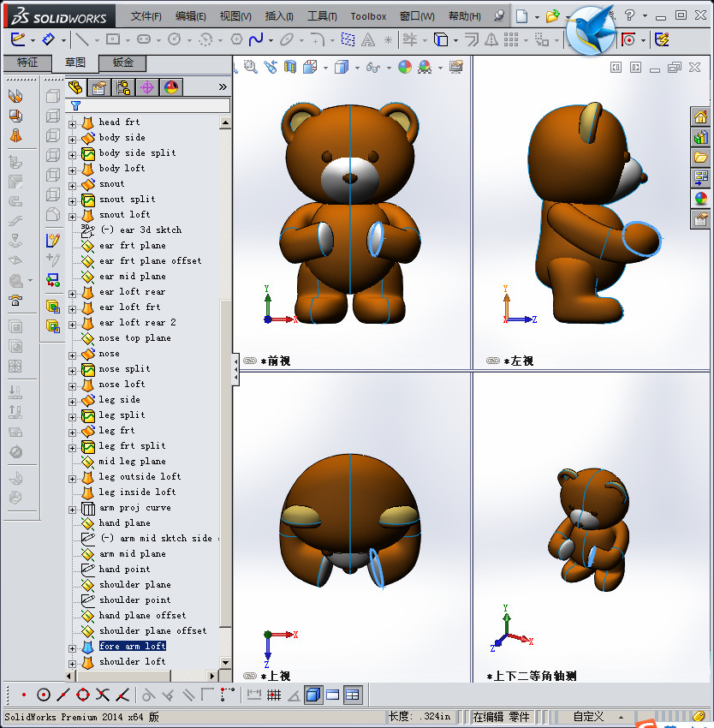Select the nose top plane item

click(x=134, y=338)
